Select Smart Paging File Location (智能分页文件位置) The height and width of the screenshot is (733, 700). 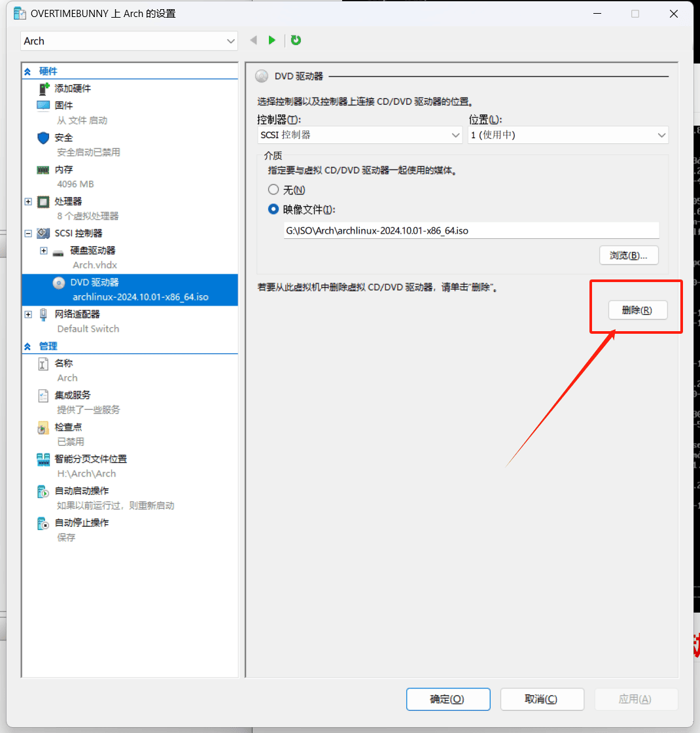(90, 459)
